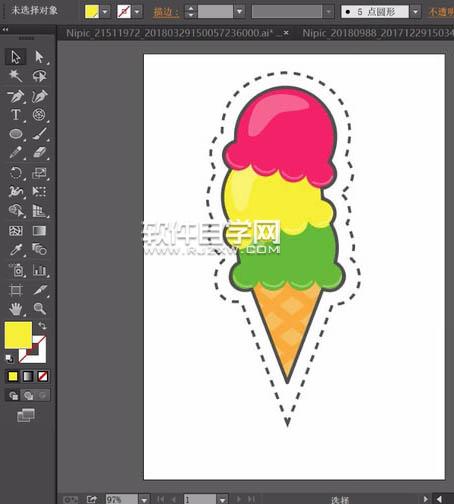
Task: Select the black arrow Selection tool
Action: pos(15,57)
